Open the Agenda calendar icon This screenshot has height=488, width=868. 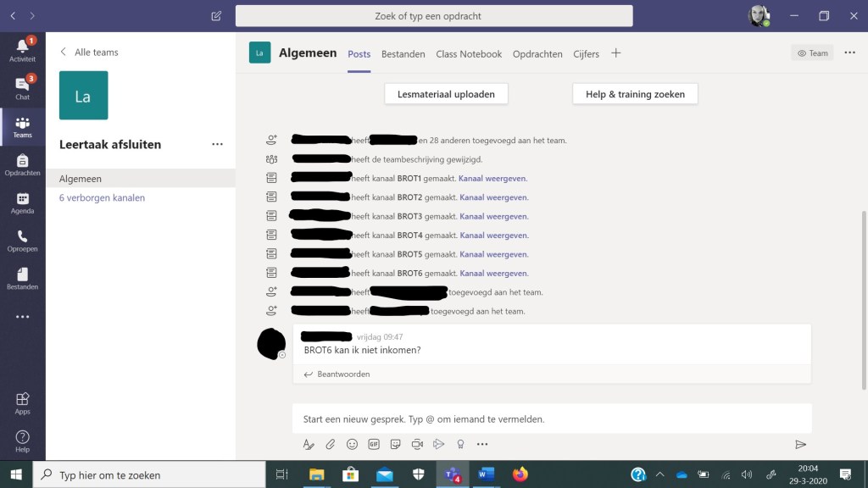click(22, 202)
